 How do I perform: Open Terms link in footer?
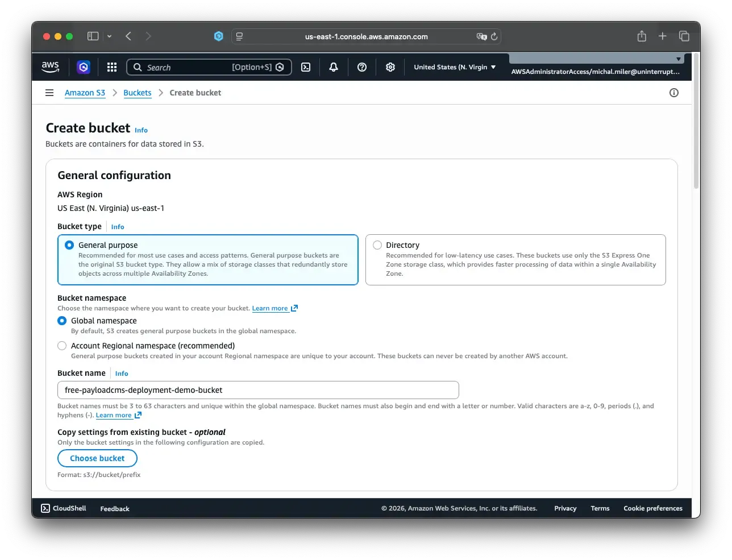(x=600, y=508)
